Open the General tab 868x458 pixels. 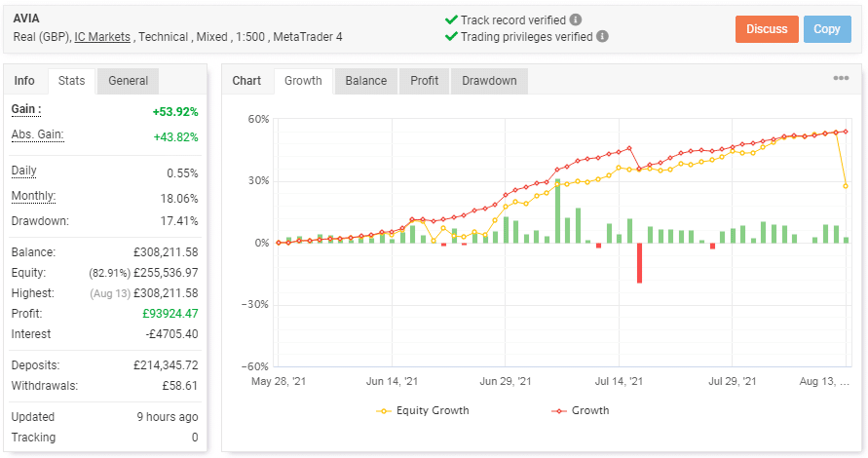click(x=129, y=81)
